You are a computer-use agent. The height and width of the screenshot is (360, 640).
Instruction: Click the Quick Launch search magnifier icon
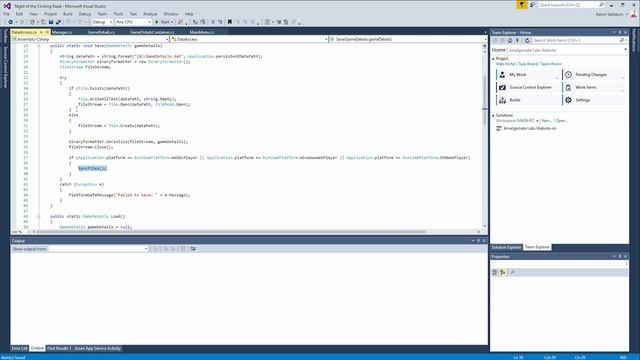[601, 5]
